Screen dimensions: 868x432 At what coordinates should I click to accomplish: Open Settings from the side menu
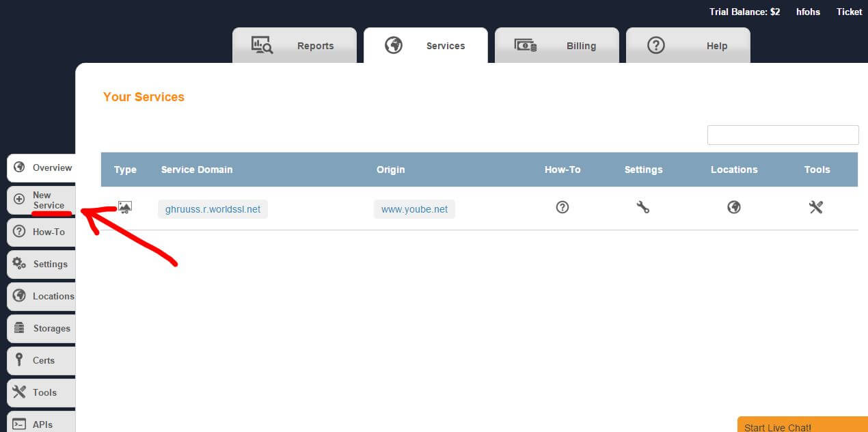[x=42, y=264]
